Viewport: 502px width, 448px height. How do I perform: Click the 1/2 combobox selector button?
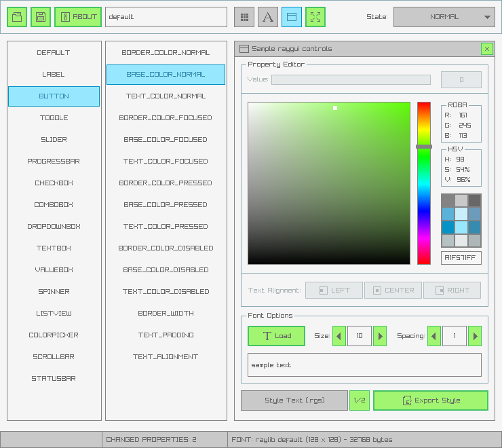(360, 400)
